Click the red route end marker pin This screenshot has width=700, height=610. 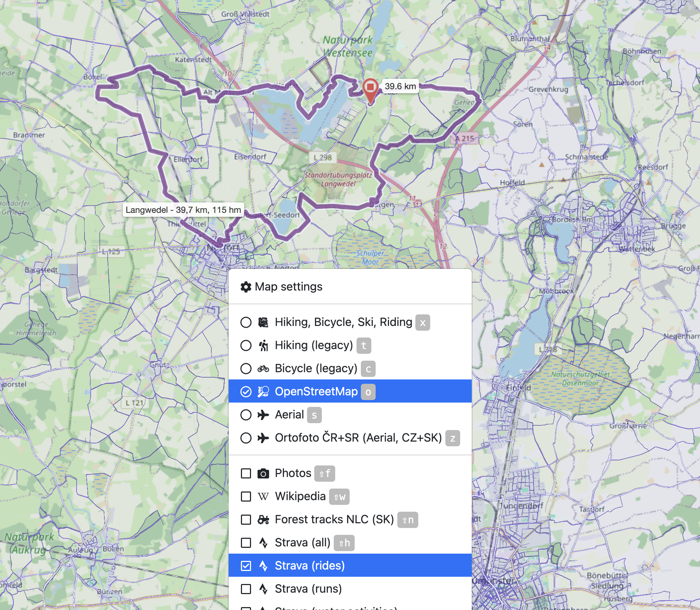(x=370, y=91)
